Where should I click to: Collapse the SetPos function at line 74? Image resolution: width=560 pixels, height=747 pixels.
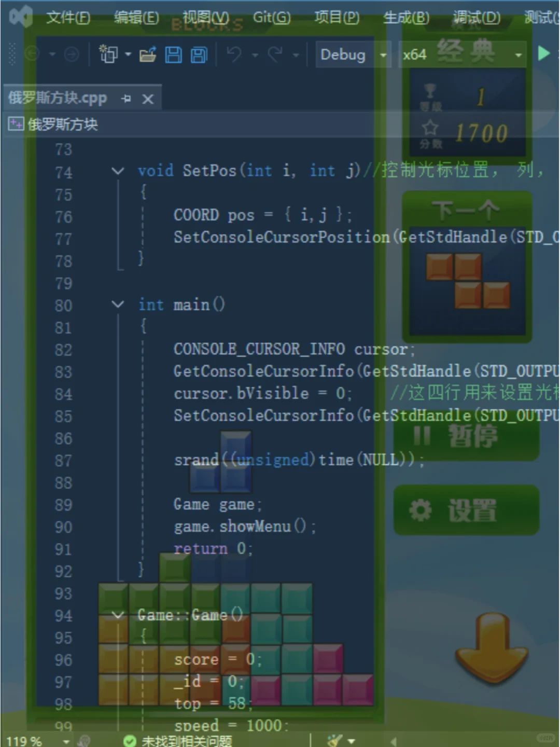[x=118, y=171]
